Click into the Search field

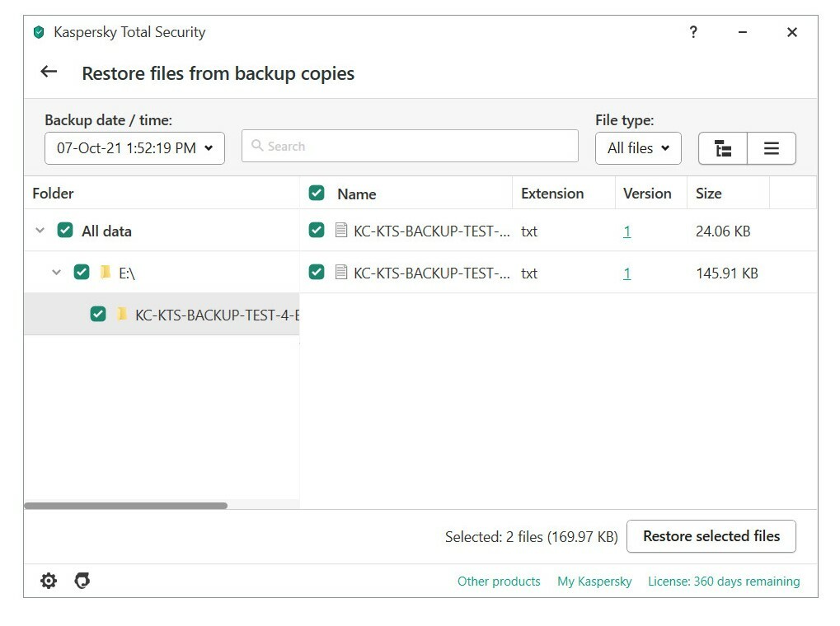tap(410, 147)
